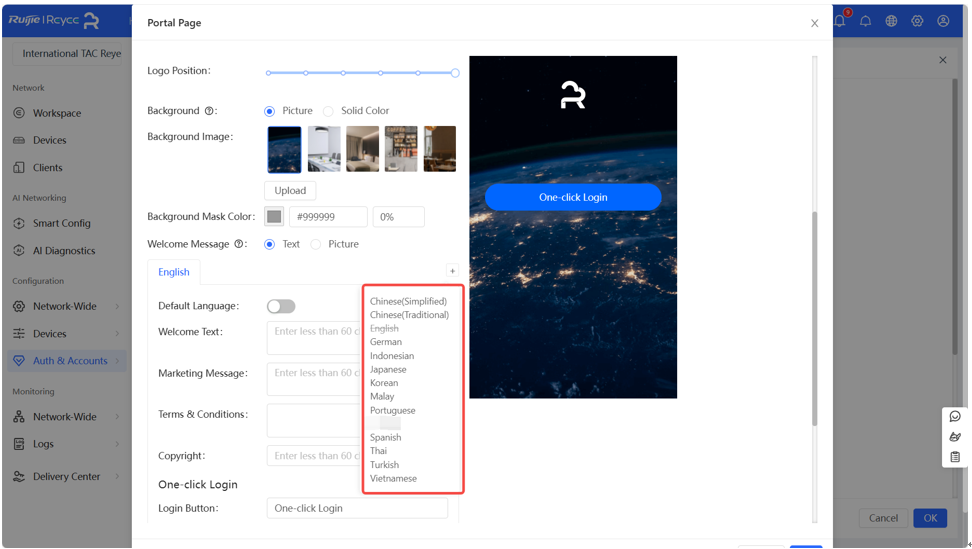972x549 pixels.
Task: Click the AI Diagnostics icon
Action: coord(19,250)
